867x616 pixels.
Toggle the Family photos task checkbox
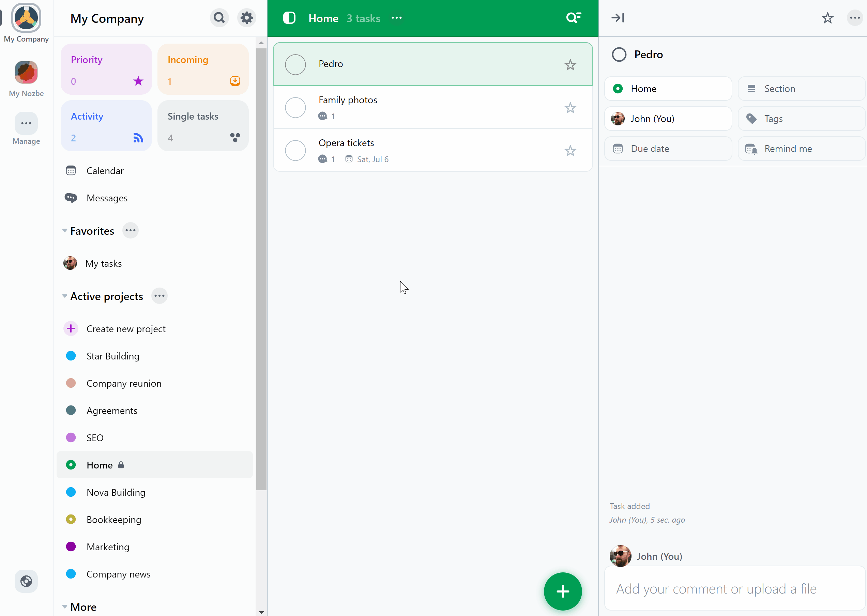[295, 107]
